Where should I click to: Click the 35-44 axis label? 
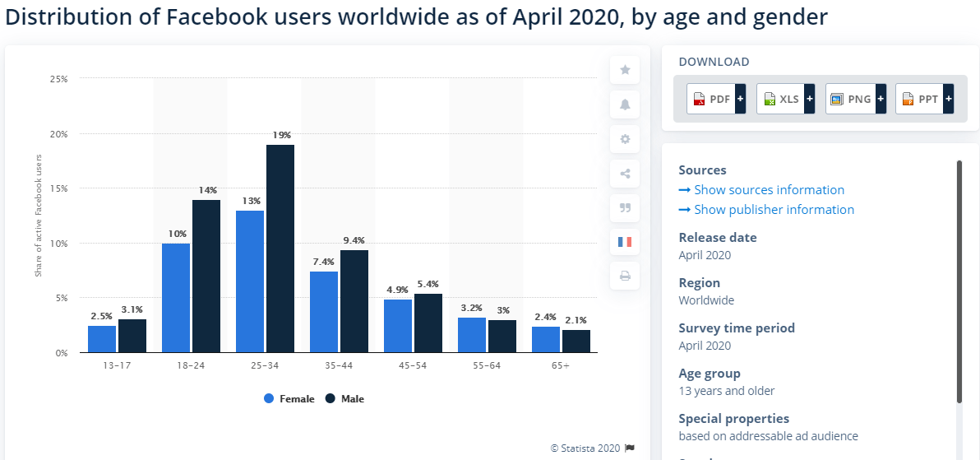[339, 365]
